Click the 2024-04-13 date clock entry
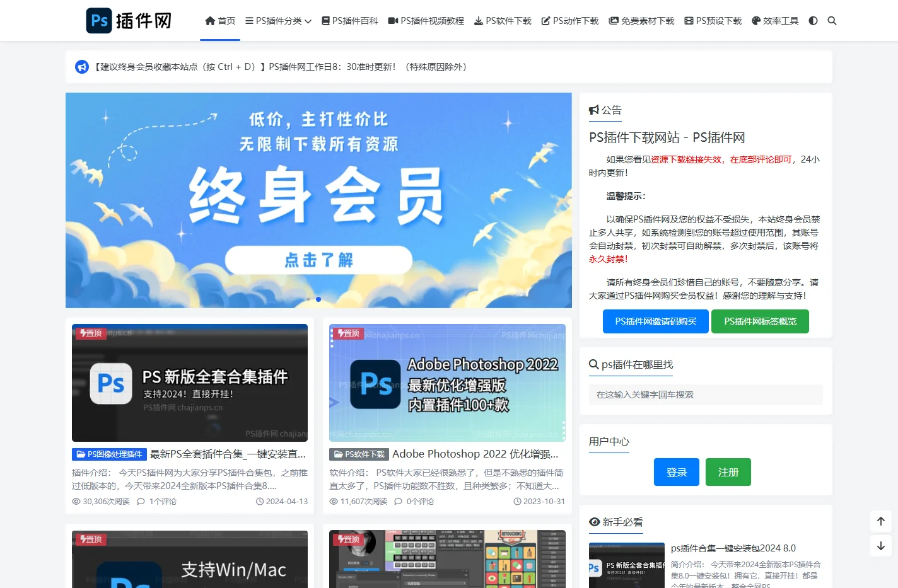This screenshot has height=588, width=898. 282,502
